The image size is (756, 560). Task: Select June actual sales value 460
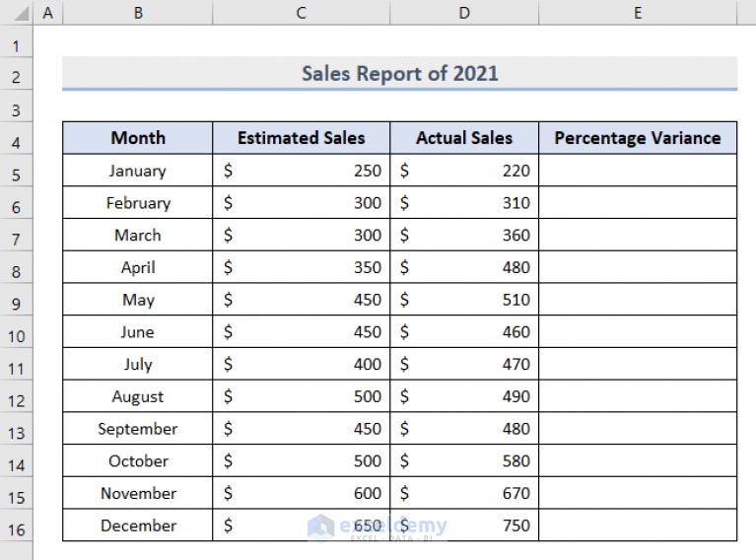pos(464,332)
